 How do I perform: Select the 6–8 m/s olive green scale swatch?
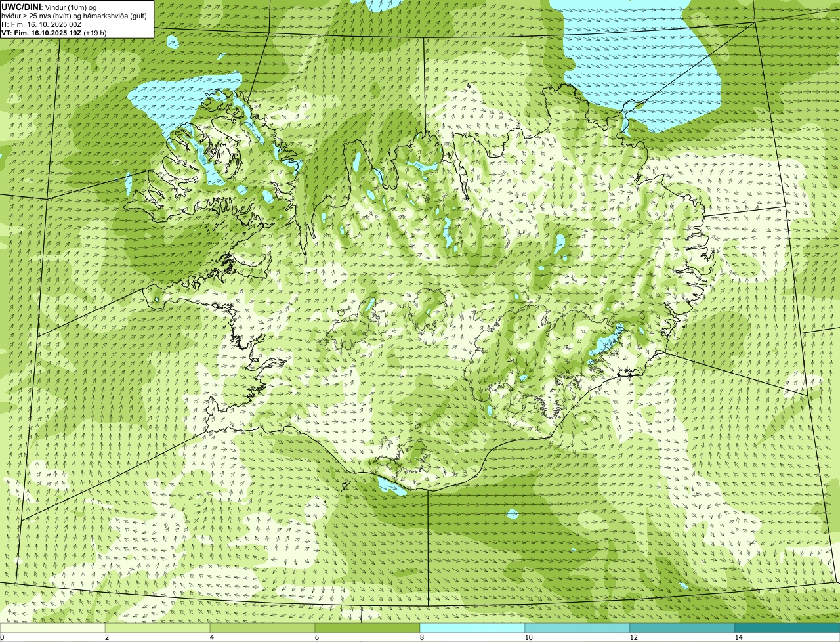coord(367,628)
